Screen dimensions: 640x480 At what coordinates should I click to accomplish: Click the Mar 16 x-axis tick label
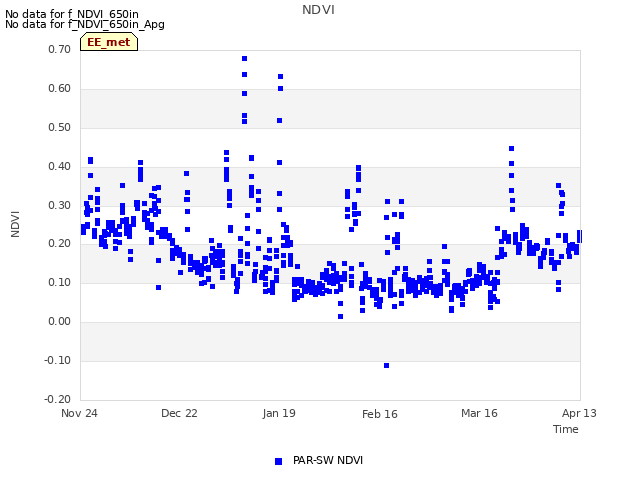pyautogui.click(x=479, y=413)
